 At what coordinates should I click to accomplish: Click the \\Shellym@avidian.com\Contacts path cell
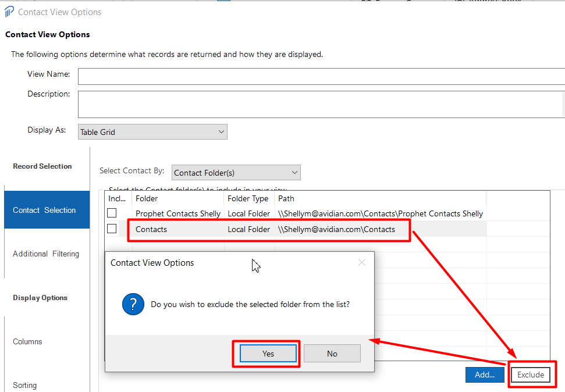336,229
